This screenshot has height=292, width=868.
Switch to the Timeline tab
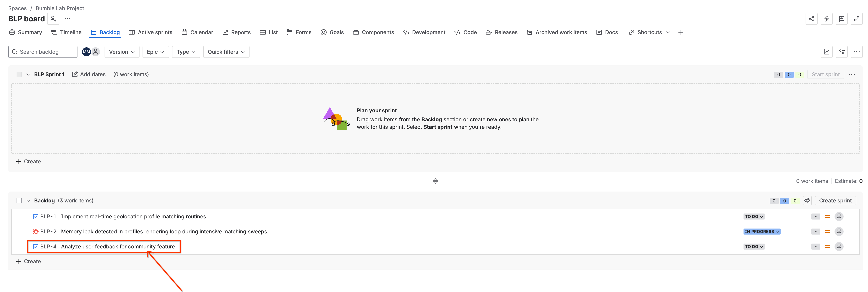pos(66,32)
